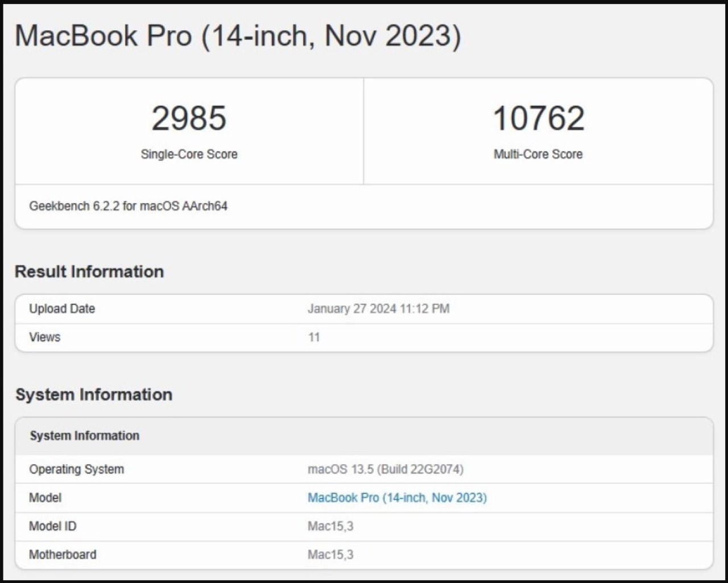Click the macOS 13.5 build value
Image resolution: width=728 pixels, height=583 pixels.
coord(386,469)
